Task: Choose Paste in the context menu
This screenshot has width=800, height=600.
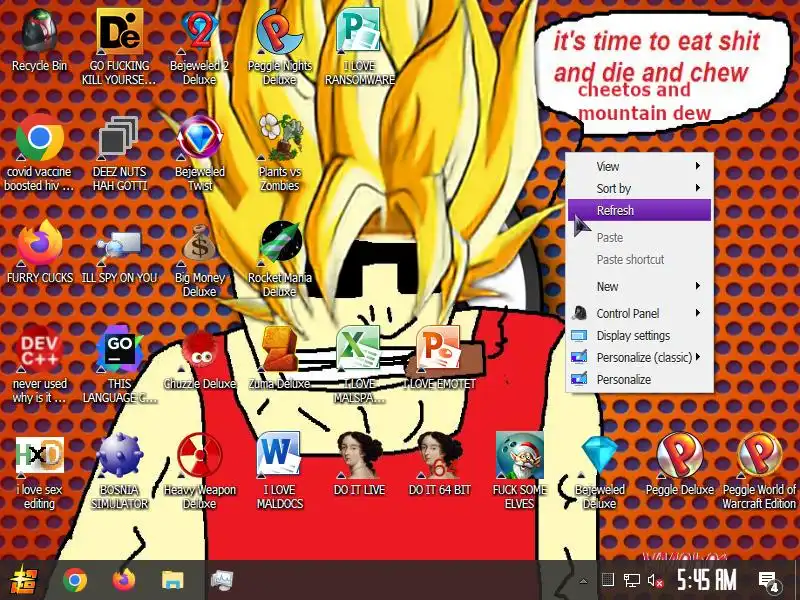Action: pos(639,238)
